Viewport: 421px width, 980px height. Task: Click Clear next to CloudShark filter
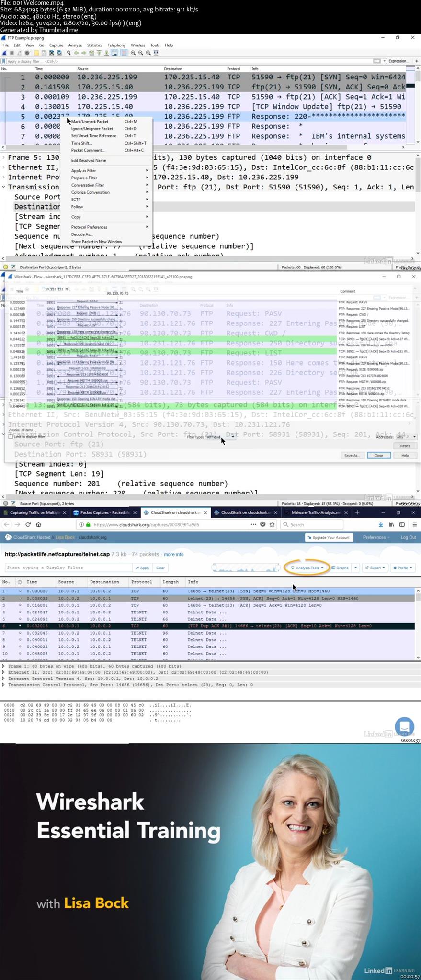pyautogui.click(x=160, y=568)
